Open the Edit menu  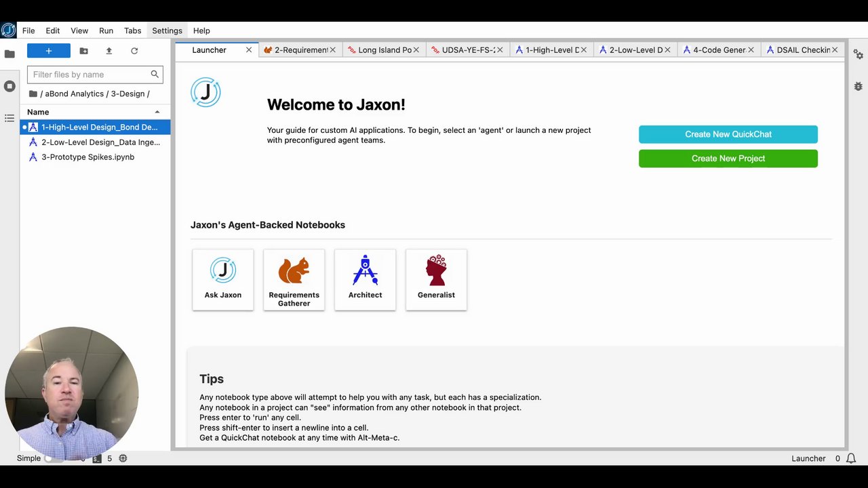[x=53, y=30]
